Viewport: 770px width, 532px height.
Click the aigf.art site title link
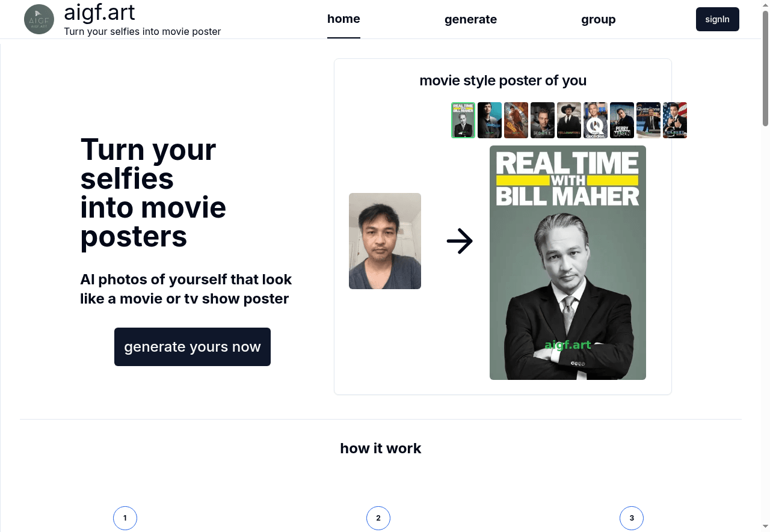click(99, 12)
